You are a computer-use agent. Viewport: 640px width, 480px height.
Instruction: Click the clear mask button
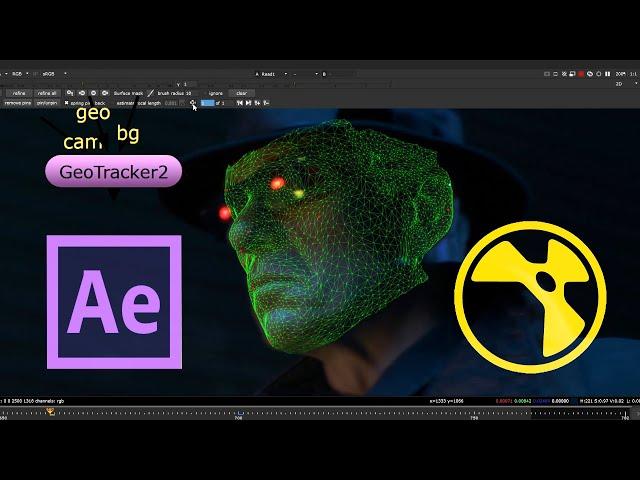(241, 93)
